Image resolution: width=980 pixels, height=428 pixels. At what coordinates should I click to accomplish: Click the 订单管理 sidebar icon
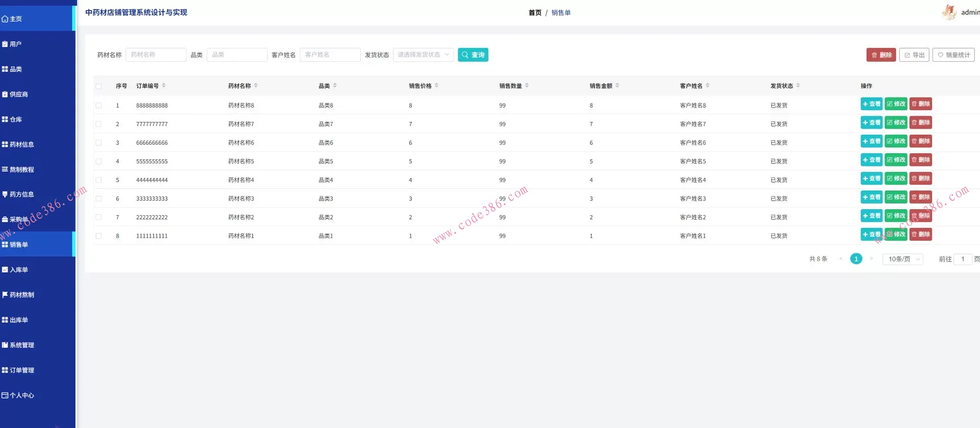(5, 370)
